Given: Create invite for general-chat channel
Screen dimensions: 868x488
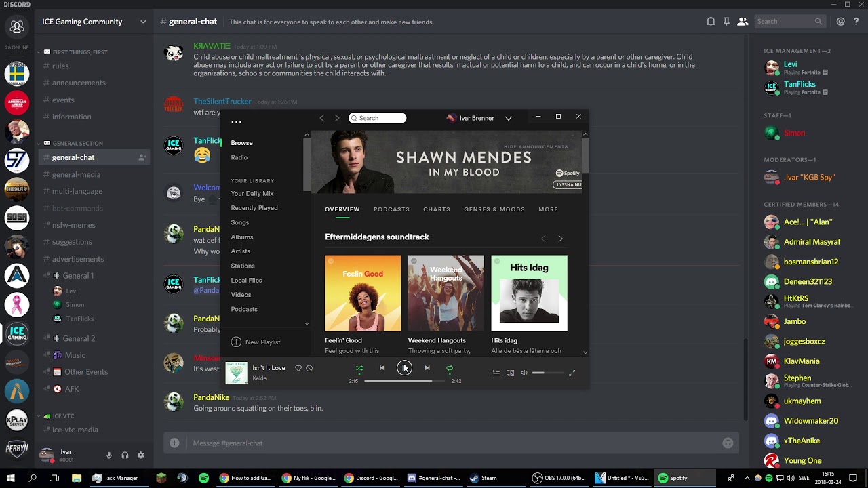Looking at the screenshot, I should click(142, 157).
